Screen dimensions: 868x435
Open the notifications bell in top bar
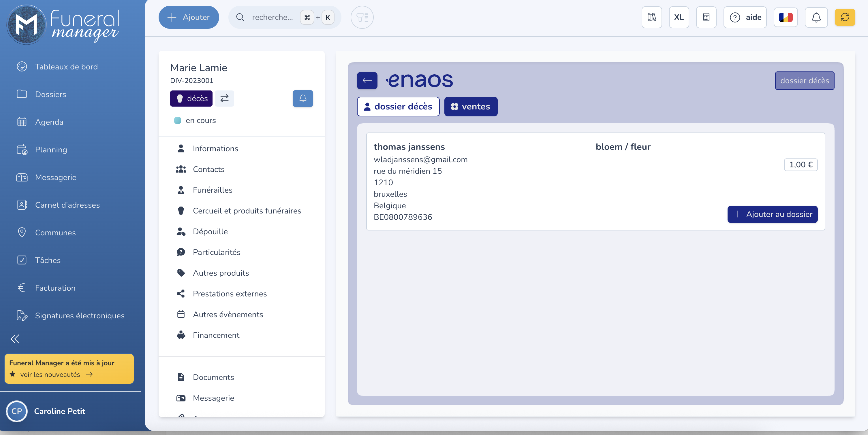816,17
